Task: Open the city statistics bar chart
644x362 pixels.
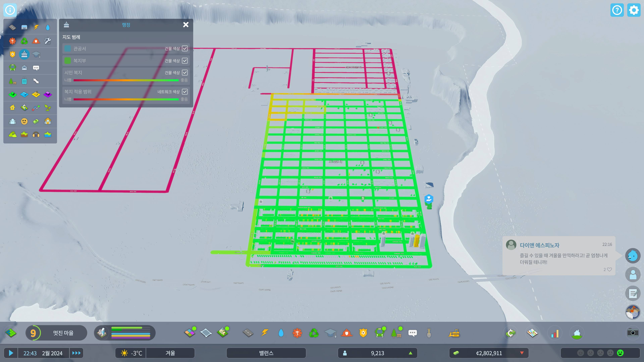Action: pos(555,333)
